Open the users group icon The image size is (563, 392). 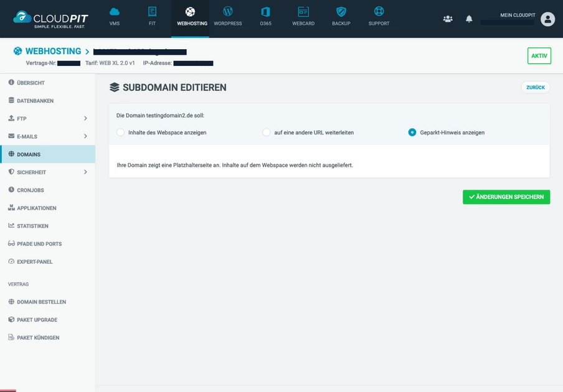(448, 19)
